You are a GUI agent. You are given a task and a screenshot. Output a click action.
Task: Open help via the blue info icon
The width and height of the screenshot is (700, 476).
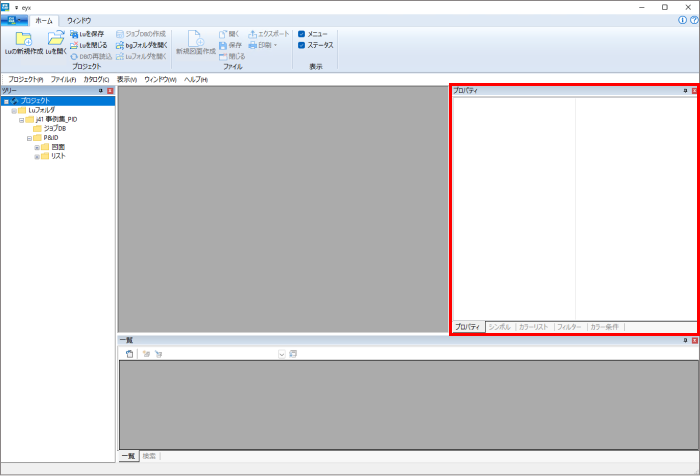[682, 20]
